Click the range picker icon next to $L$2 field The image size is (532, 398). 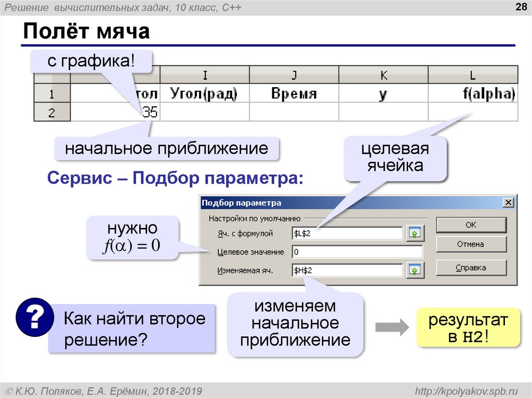pyautogui.click(x=415, y=233)
